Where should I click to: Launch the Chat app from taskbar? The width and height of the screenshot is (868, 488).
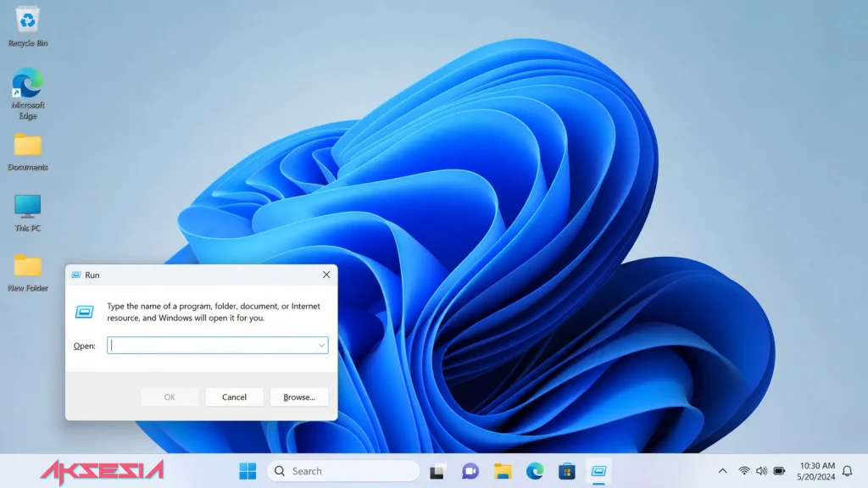[470, 471]
